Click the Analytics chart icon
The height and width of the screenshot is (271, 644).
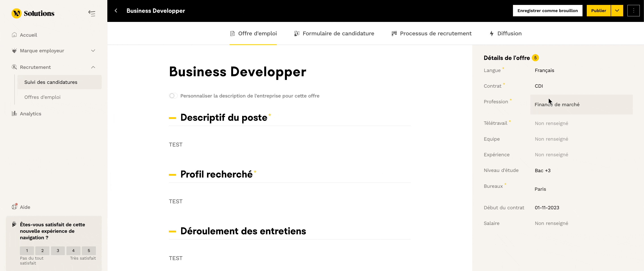click(x=14, y=114)
